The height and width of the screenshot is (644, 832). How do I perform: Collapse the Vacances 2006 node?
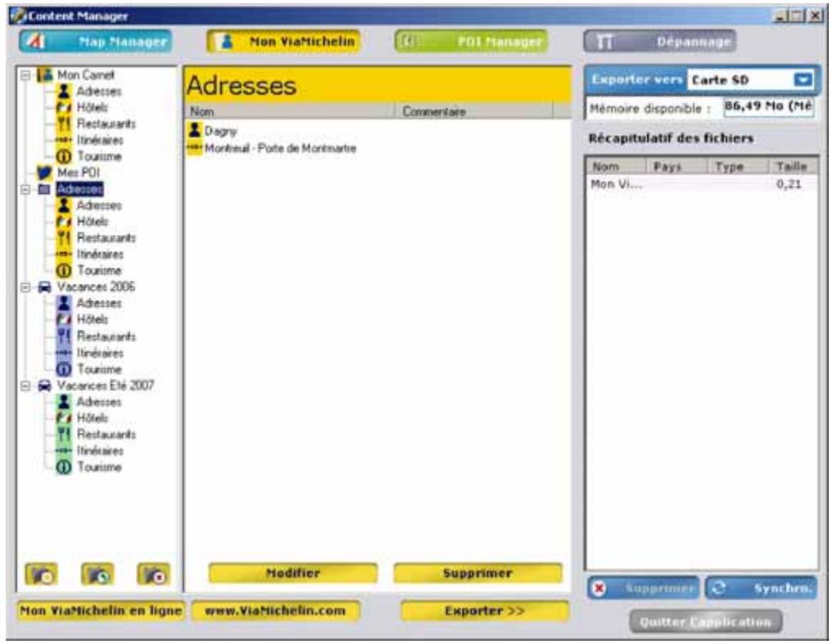click(25, 287)
